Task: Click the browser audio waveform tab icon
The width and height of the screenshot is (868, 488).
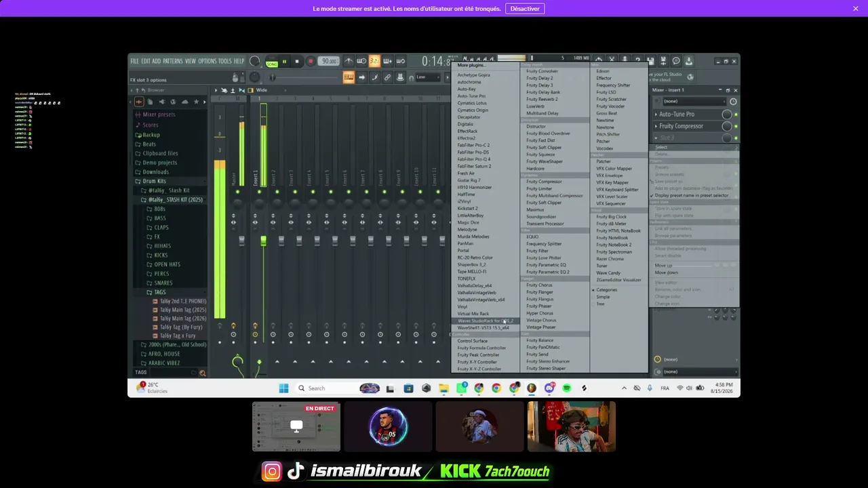Action: [x=139, y=102]
